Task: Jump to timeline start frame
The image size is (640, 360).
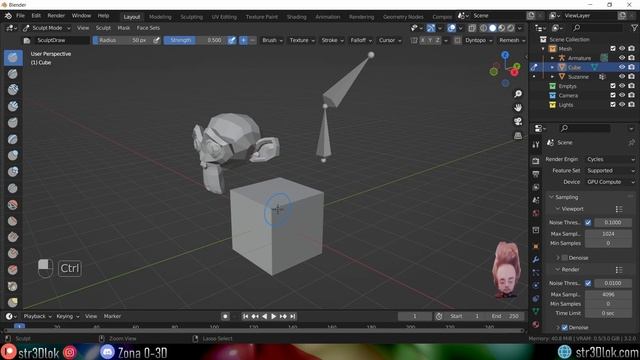Action: tap(245, 316)
